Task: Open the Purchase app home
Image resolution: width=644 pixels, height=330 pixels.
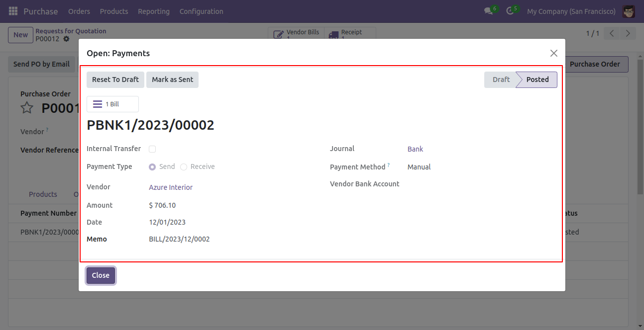Action: pyautogui.click(x=41, y=11)
